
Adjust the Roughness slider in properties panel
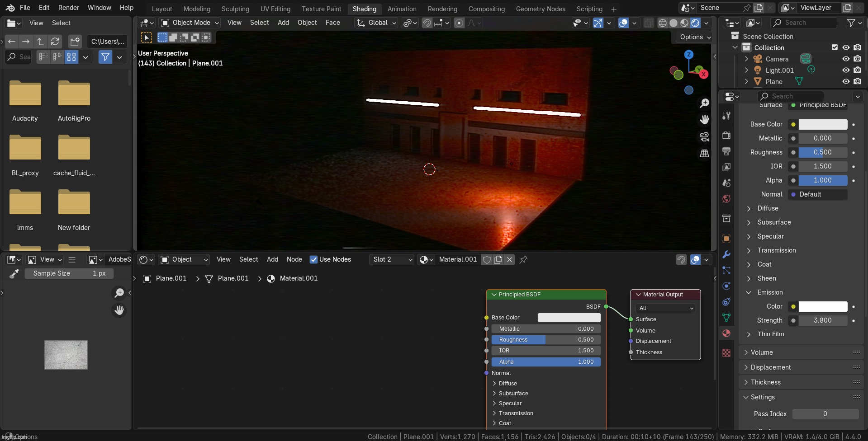point(823,152)
